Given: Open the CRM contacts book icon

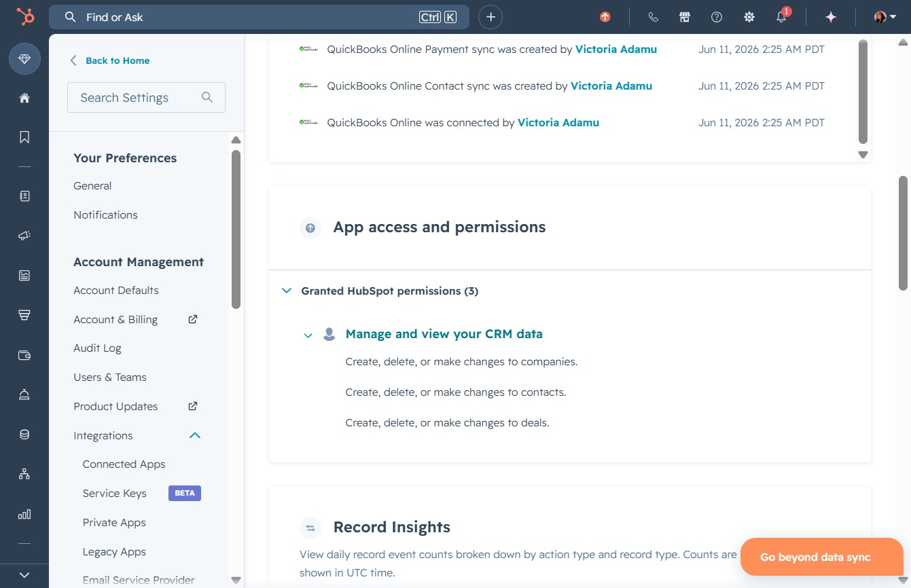Looking at the screenshot, I should 24,196.
